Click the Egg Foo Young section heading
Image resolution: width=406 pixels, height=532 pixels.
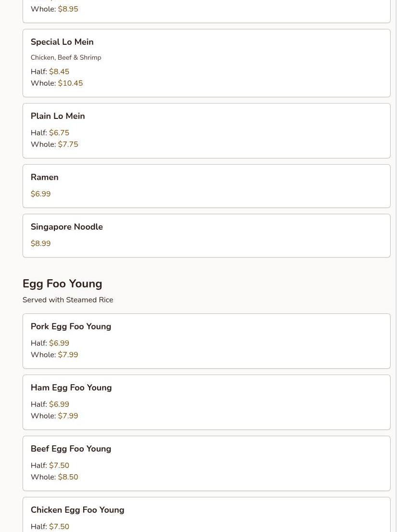(x=62, y=284)
